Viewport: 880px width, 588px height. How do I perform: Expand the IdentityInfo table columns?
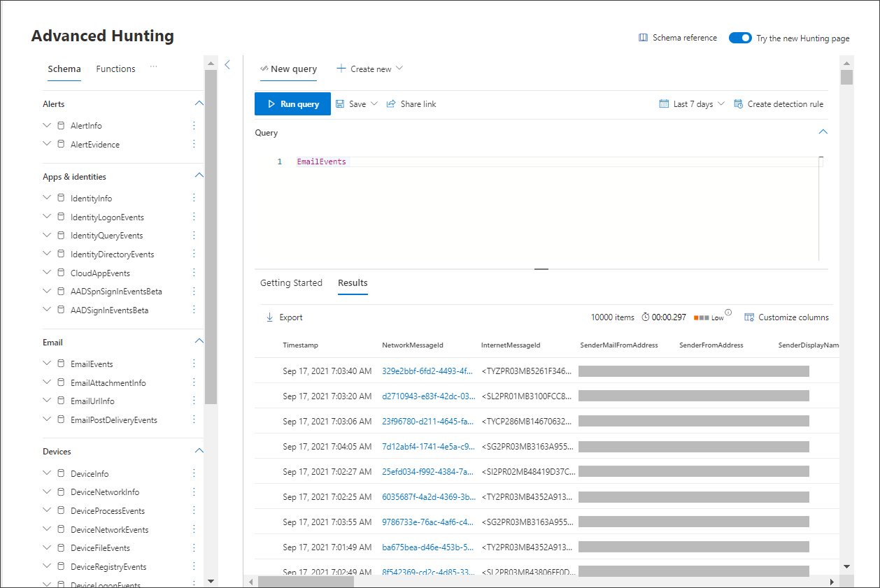[47, 199]
